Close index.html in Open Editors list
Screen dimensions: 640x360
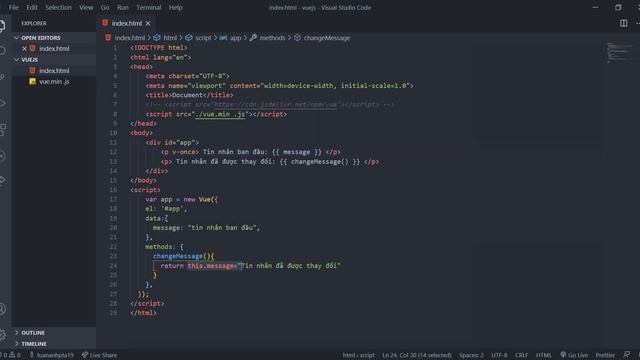(x=24, y=49)
